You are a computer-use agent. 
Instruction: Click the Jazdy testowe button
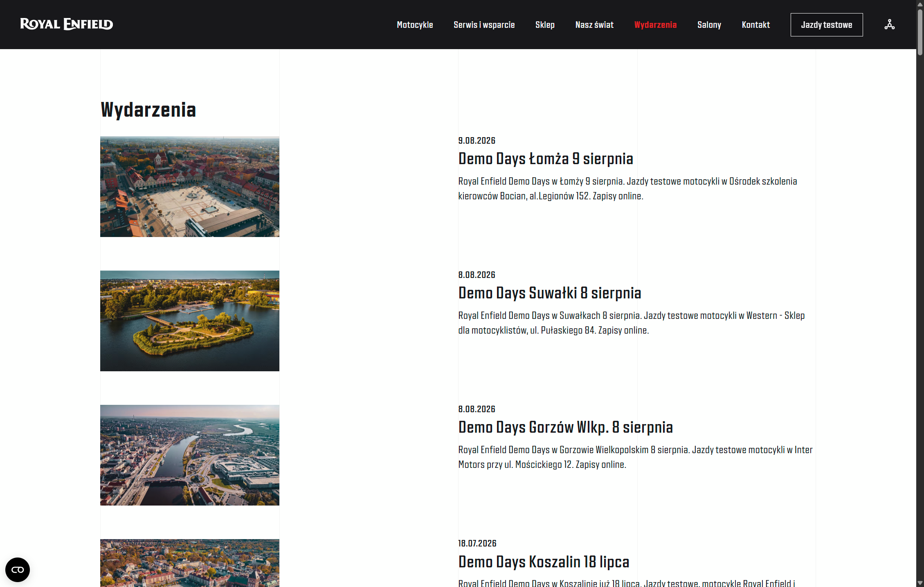[827, 25]
